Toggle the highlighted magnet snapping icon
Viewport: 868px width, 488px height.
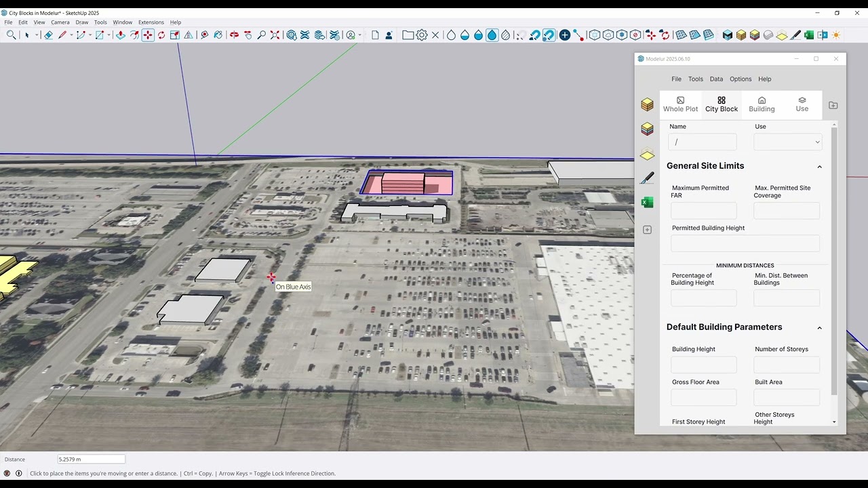pos(549,35)
